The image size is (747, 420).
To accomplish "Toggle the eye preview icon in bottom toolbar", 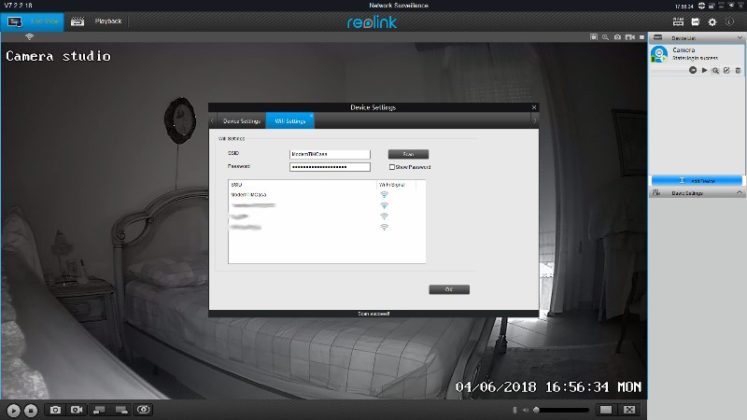I will [143, 410].
